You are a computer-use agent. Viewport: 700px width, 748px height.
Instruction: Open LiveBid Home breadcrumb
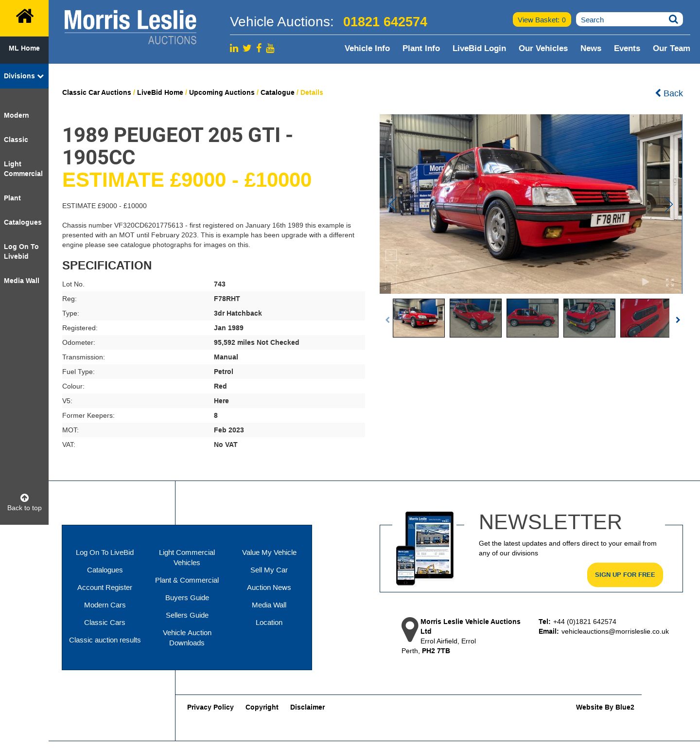160,92
